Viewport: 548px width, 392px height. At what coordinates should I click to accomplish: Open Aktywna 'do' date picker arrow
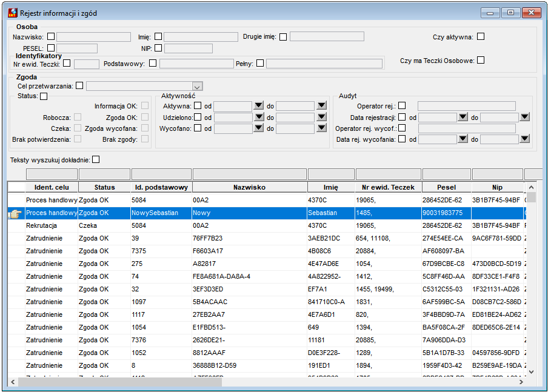tap(321, 105)
